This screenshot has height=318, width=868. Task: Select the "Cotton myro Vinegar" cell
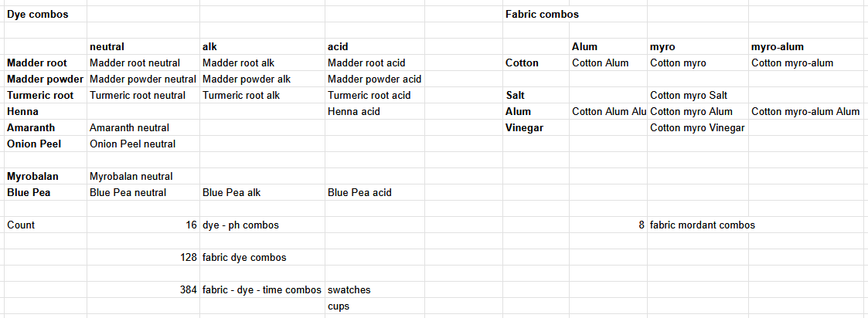point(697,128)
